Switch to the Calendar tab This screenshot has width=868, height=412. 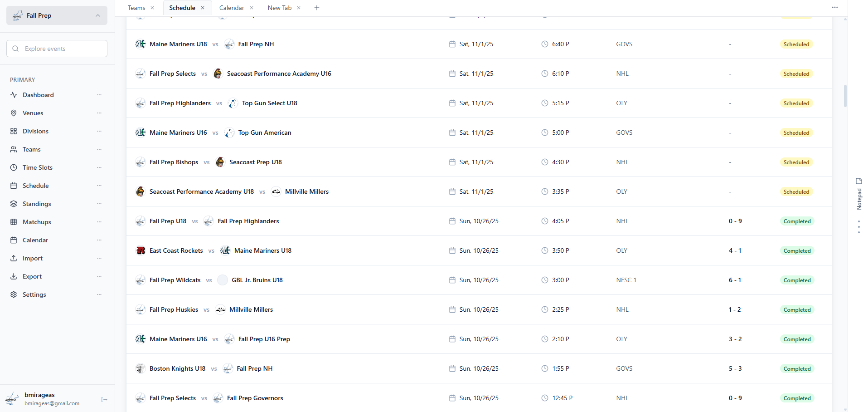tap(232, 8)
